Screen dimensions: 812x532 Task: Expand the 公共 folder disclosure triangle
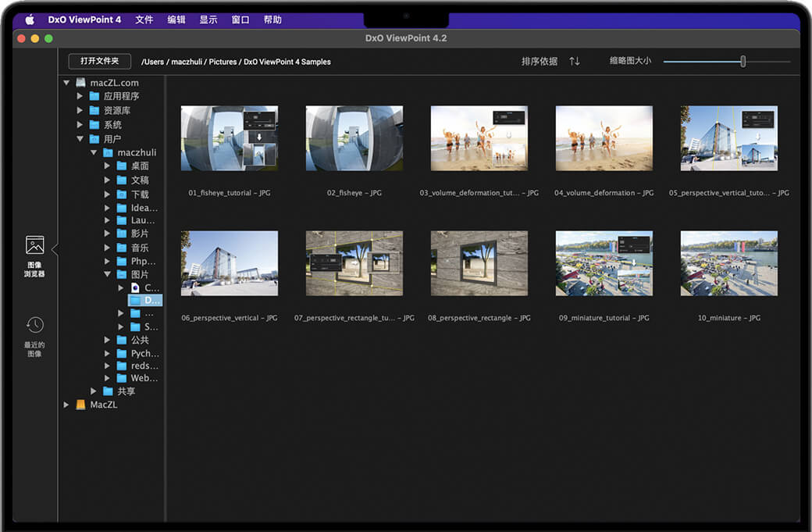(x=107, y=339)
